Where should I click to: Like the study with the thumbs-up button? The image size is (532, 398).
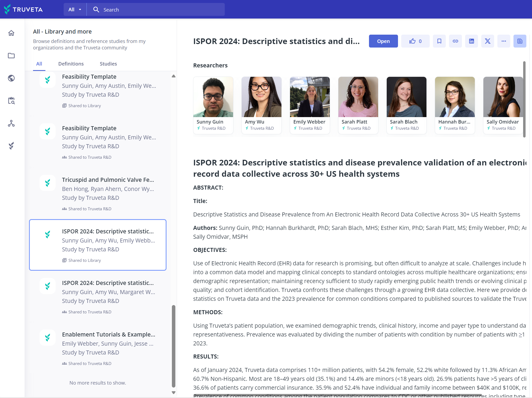pyautogui.click(x=415, y=41)
